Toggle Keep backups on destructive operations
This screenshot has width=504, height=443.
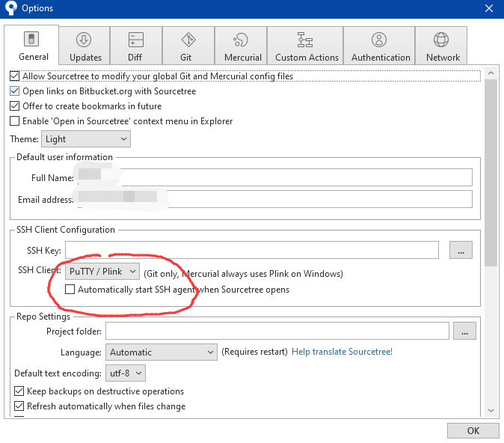tap(19, 391)
